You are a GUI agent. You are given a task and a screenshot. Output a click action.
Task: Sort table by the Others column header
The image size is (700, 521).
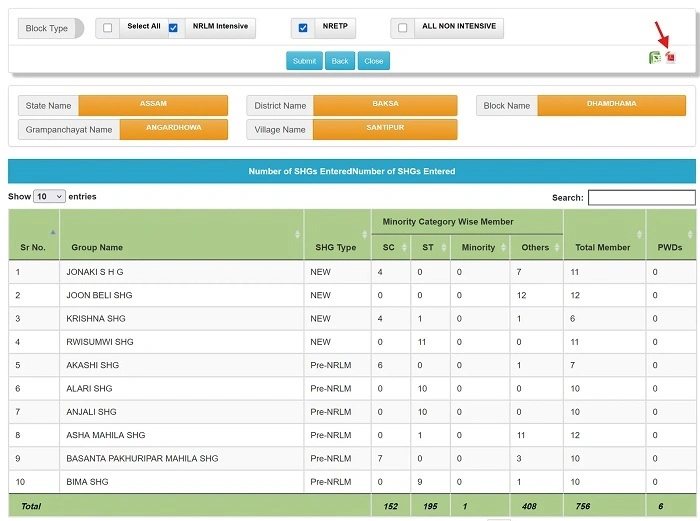click(x=535, y=247)
